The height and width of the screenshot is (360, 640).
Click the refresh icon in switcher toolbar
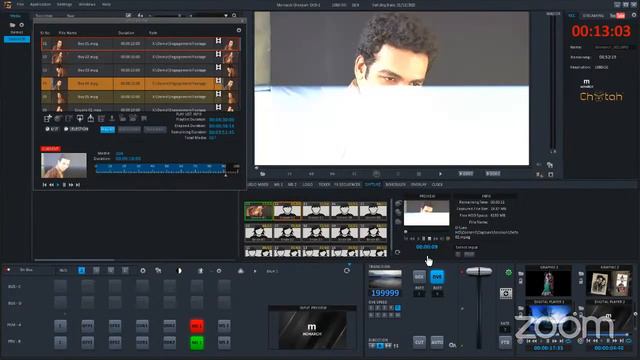347,271
